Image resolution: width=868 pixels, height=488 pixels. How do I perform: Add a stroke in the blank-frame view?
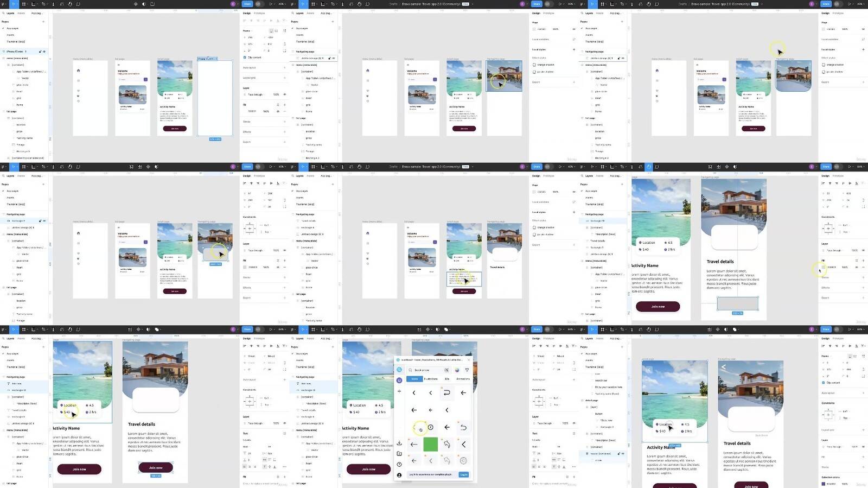pos(284,122)
